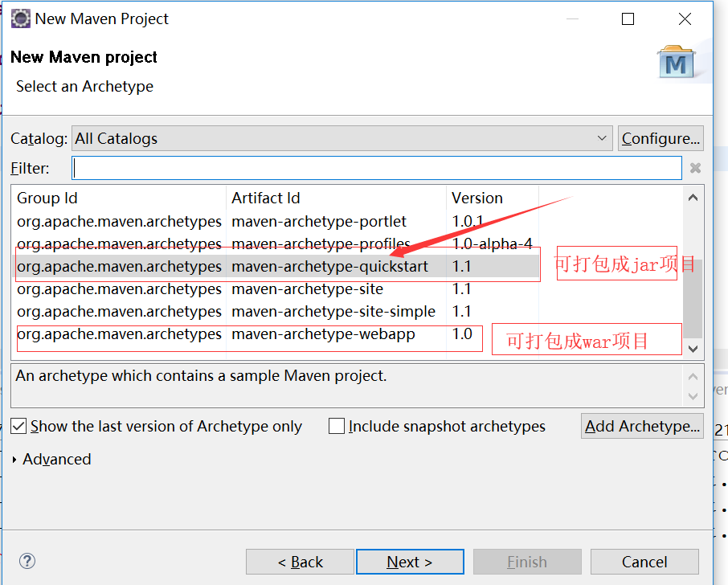Image resolution: width=728 pixels, height=585 pixels.
Task: Click the Eclipse icon in the title bar
Action: [x=21, y=18]
